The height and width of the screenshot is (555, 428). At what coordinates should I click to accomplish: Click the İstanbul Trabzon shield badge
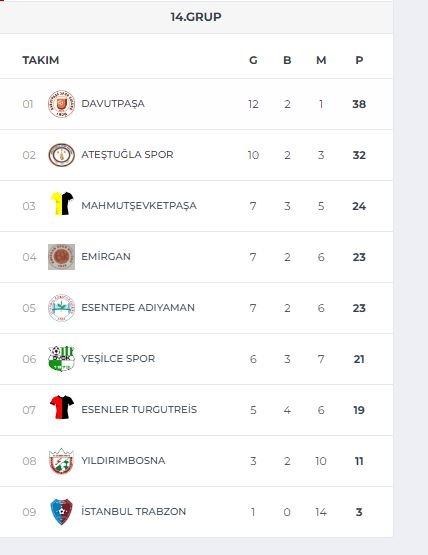click(x=61, y=511)
